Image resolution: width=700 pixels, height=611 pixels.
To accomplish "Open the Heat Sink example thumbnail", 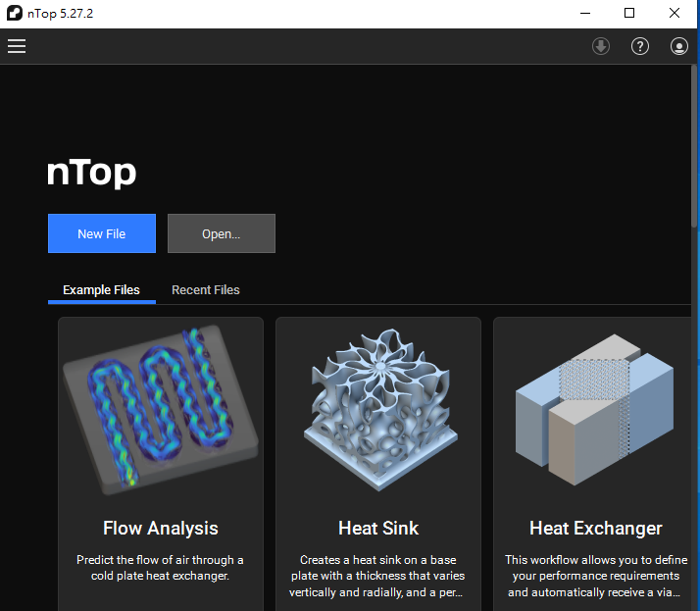I will [x=378, y=410].
